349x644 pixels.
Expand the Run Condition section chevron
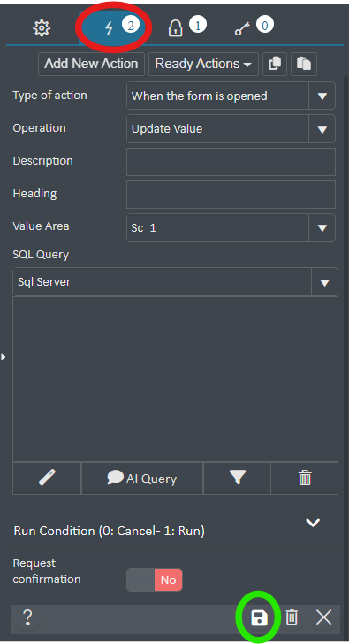(313, 523)
